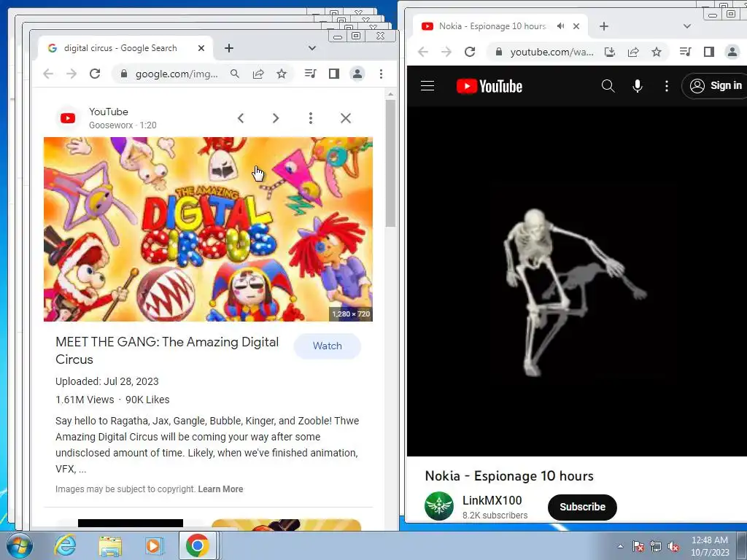The image size is (747, 560).
Task: Mute the YouTube tab via speaker icon
Action: point(561,26)
